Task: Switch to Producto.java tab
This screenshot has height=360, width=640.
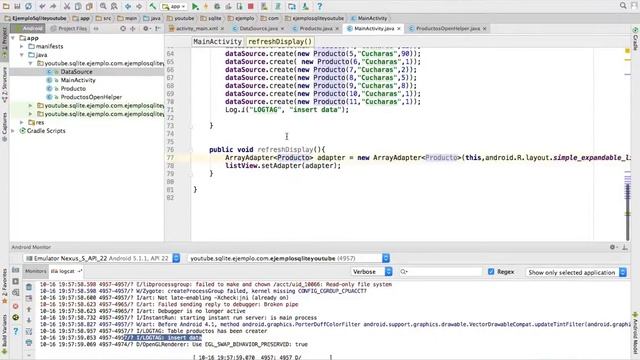Action: 316,29
